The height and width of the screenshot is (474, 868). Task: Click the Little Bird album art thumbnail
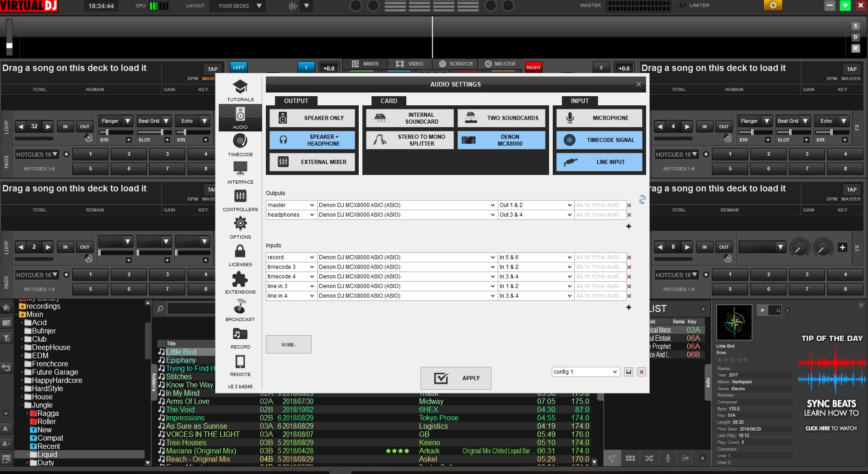734,322
